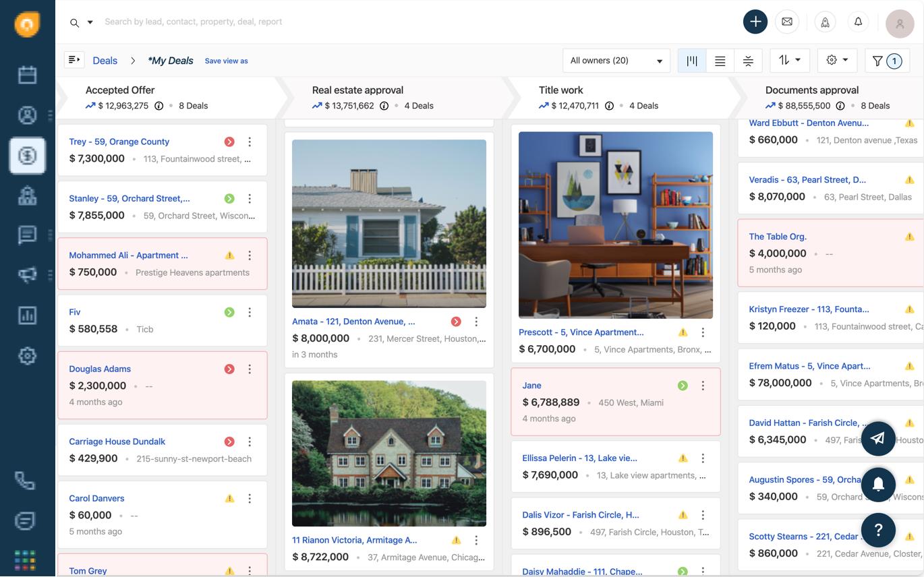
Task: Click the Save view as link
Action: (226, 61)
